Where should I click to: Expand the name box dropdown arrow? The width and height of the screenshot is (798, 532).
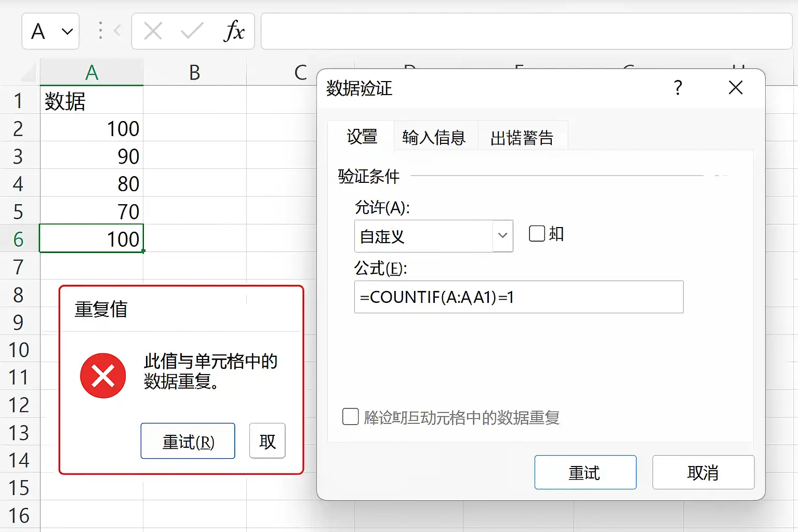click(67, 32)
